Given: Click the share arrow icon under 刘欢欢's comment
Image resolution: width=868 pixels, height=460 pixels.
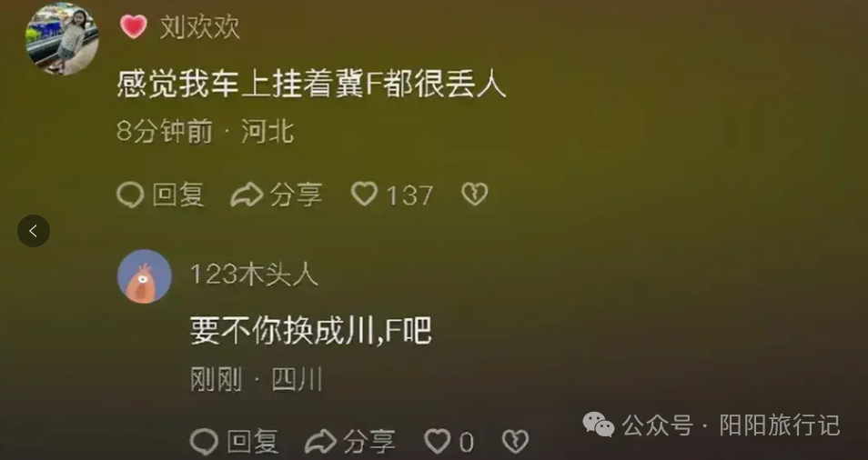Looking at the screenshot, I should click(x=247, y=195).
